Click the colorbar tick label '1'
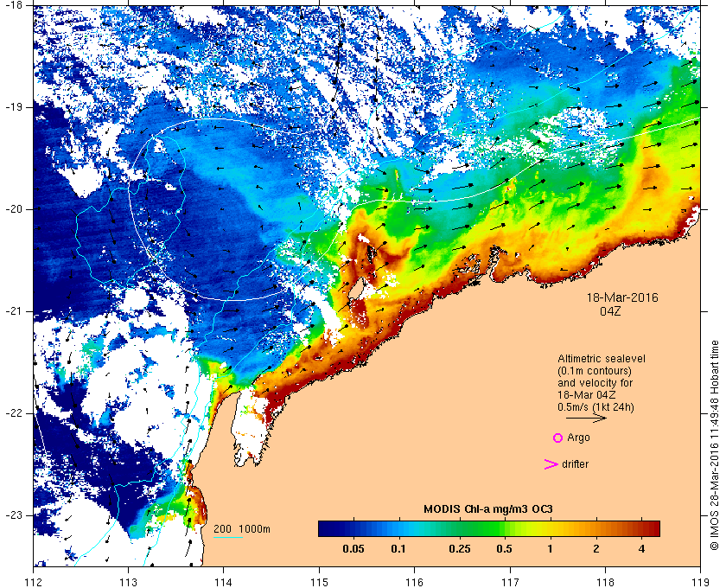This screenshot has width=726, height=588. tap(550, 549)
